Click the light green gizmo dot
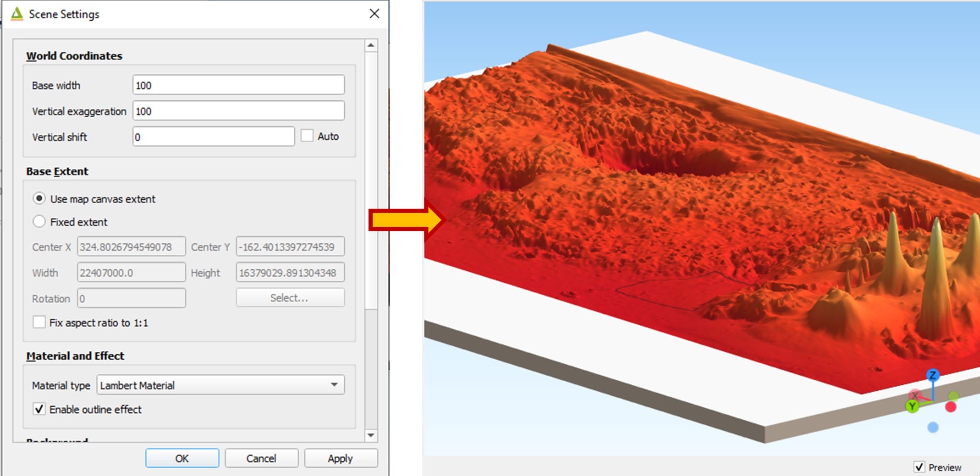This screenshot has width=980, height=476. (953, 396)
